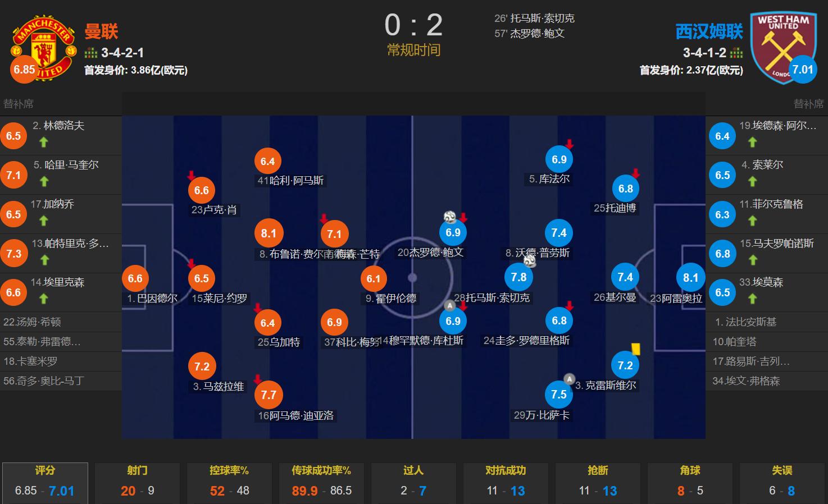Click the red sub-off arrow on 卢克·肖
Screen dimensions: 828x504
pos(191,175)
